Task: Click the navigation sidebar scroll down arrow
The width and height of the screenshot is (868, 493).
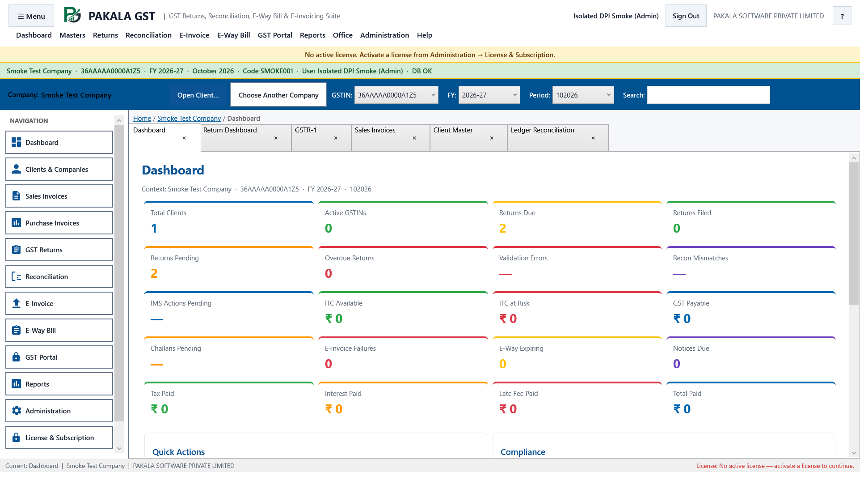Action: (x=119, y=448)
